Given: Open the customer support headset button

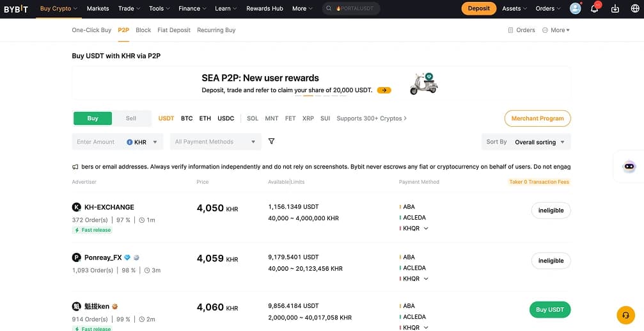Looking at the screenshot, I should pos(625,316).
